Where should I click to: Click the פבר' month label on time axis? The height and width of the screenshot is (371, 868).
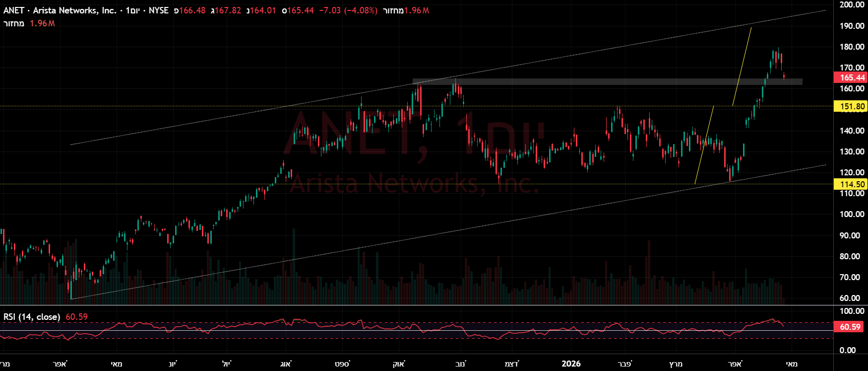[625, 364]
